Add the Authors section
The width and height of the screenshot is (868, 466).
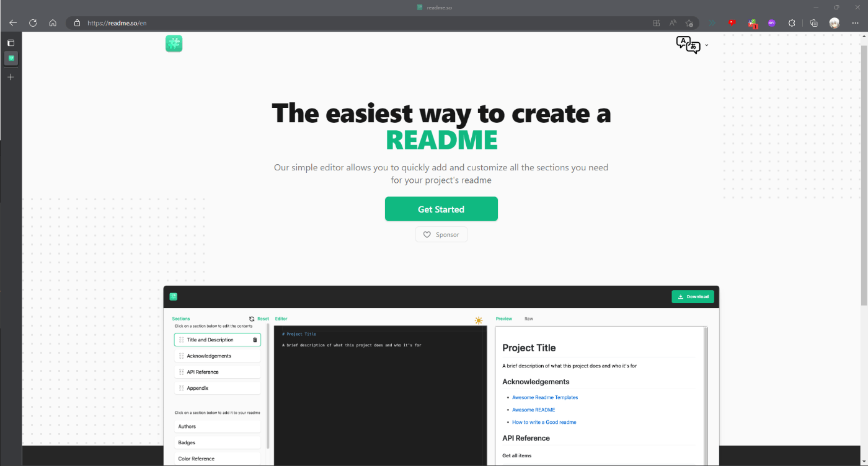[218, 426]
